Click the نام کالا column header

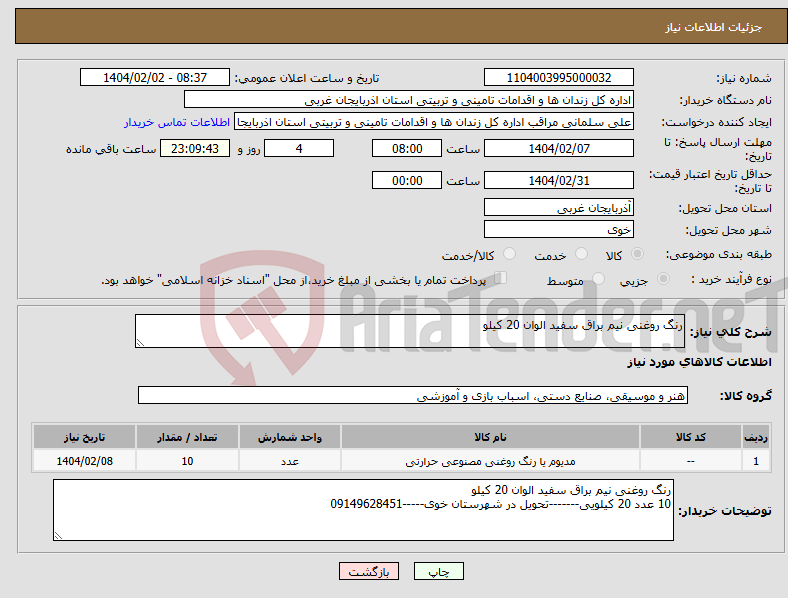[490, 437]
